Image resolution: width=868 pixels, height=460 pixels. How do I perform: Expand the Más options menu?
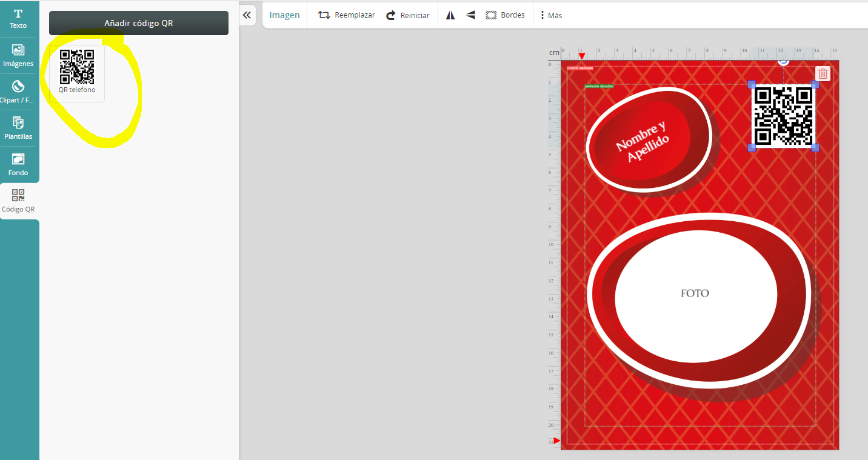coord(551,15)
